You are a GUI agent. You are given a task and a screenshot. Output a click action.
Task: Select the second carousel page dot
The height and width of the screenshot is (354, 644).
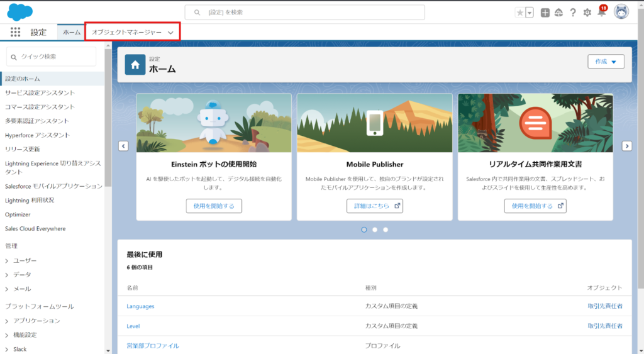click(x=375, y=230)
